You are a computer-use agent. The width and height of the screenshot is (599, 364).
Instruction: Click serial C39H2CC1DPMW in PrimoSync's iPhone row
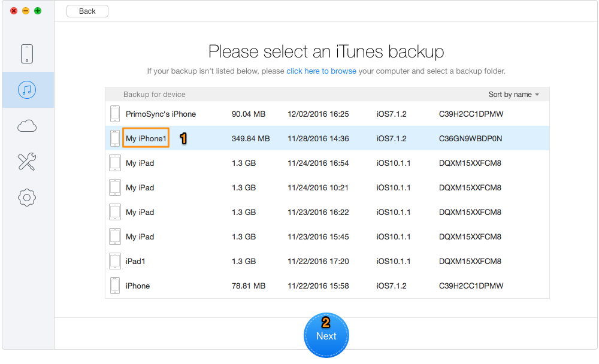(x=471, y=114)
